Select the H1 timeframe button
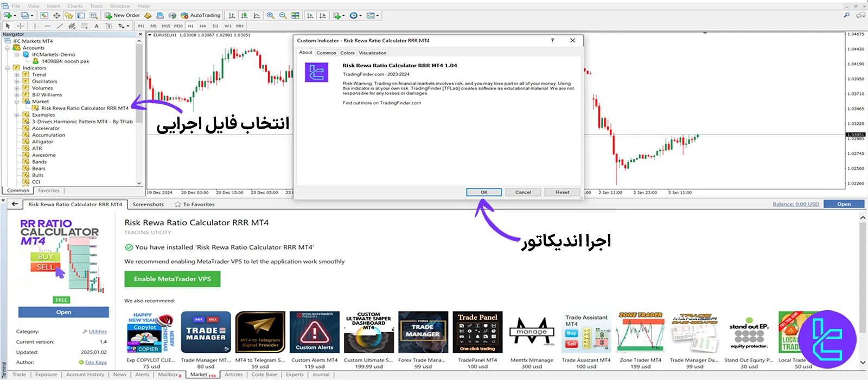This screenshot has width=868, height=380. (x=190, y=26)
